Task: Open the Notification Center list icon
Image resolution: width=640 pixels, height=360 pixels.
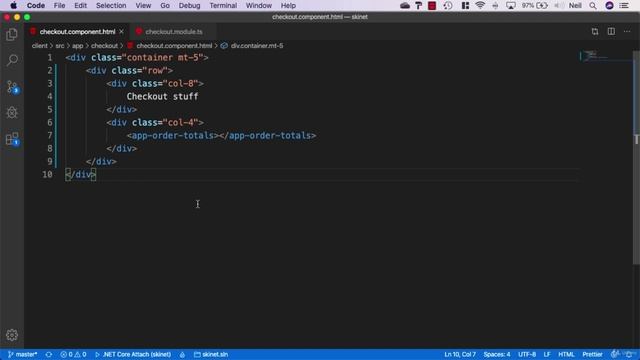Action: pos(624,5)
